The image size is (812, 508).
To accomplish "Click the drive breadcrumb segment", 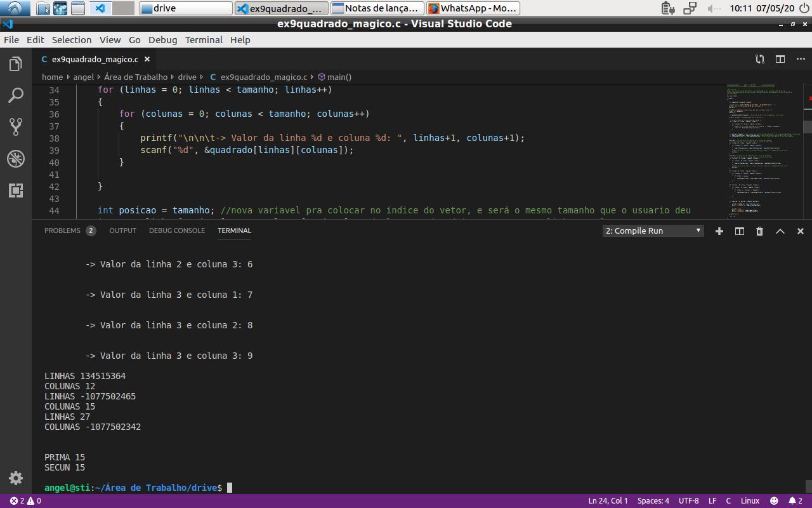I will [187, 77].
